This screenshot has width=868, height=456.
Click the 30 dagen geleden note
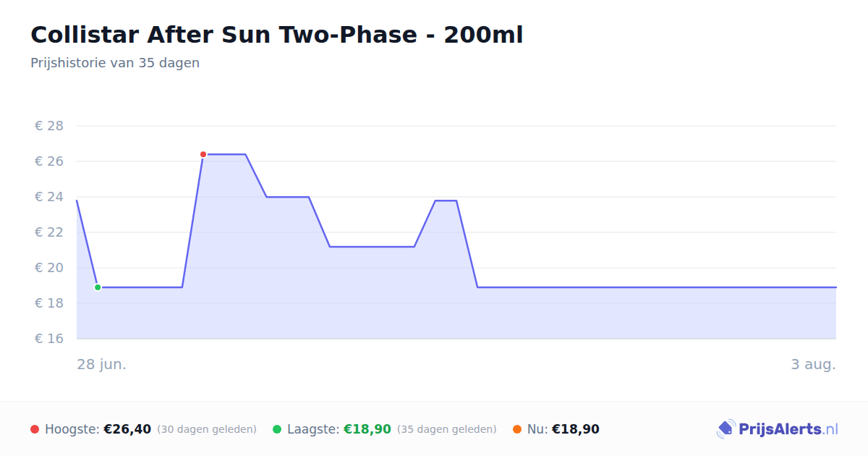click(207, 429)
